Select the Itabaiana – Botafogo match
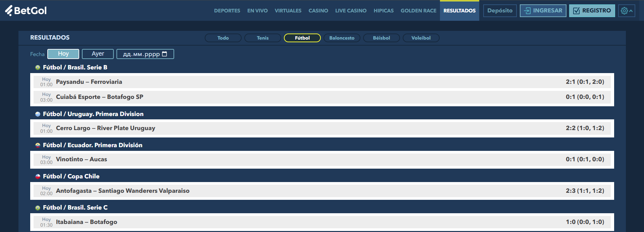644x232 pixels. point(322,222)
